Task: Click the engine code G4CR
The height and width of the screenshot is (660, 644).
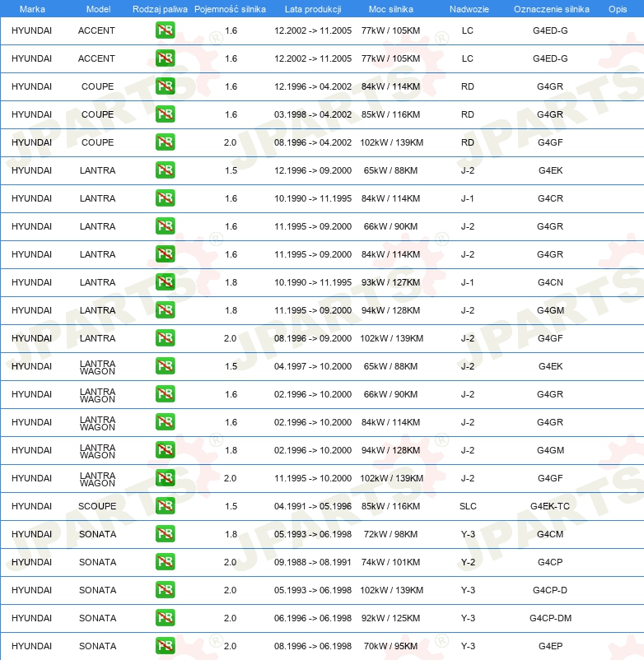Action: click(550, 198)
